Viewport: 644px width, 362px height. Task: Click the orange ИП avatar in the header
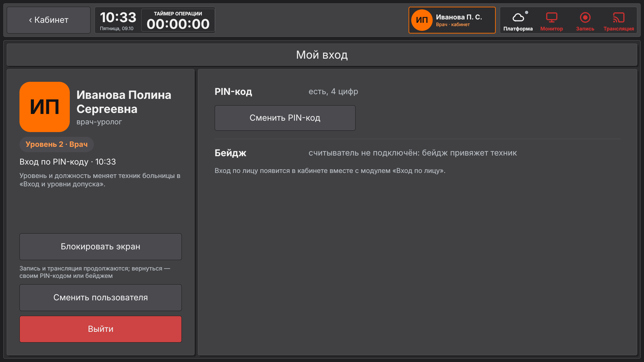pos(422,20)
